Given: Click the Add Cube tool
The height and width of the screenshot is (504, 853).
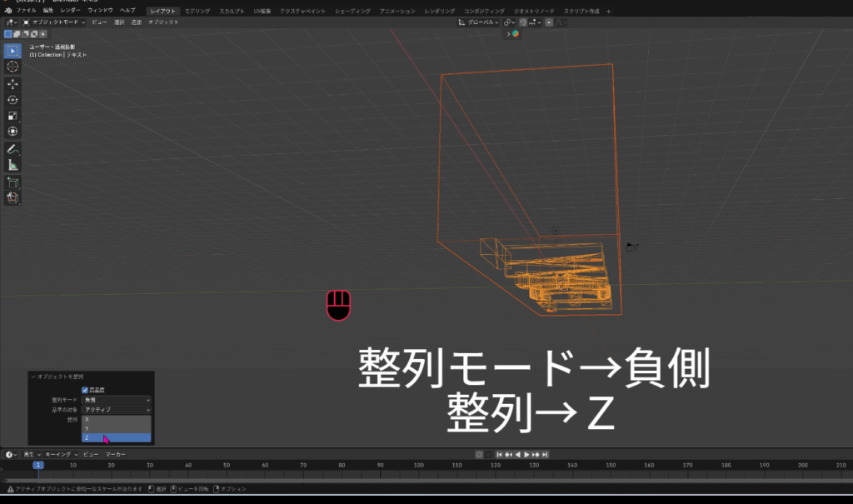Looking at the screenshot, I should (13, 182).
